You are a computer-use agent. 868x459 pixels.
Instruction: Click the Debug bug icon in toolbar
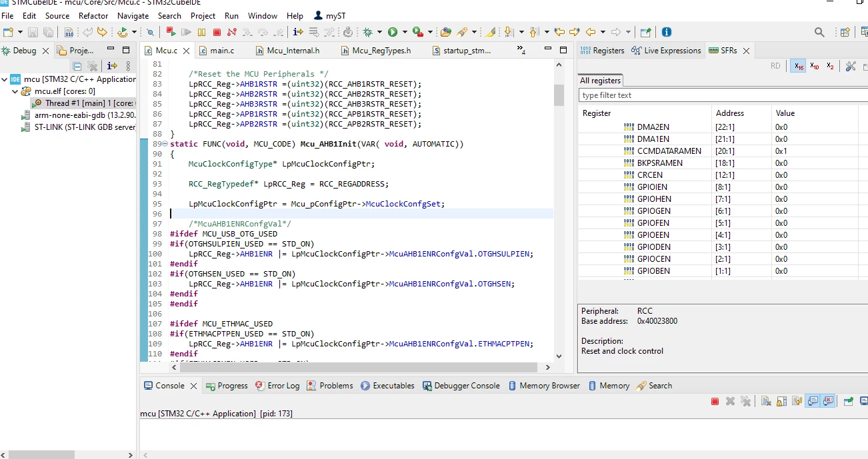(367, 32)
